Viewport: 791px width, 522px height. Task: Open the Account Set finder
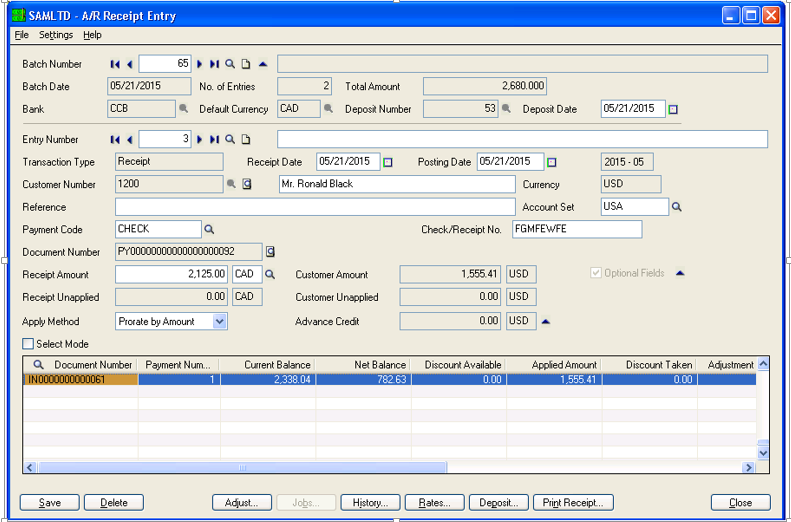pos(676,207)
